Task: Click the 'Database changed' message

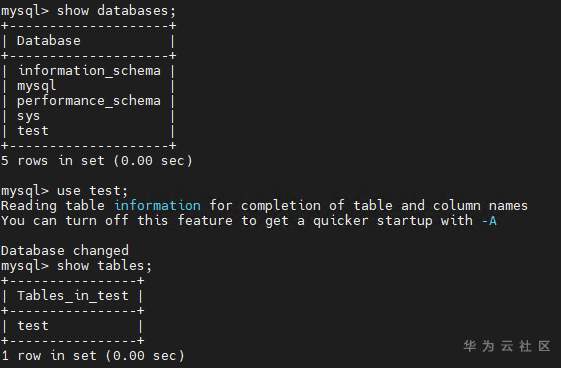Action: [65, 250]
